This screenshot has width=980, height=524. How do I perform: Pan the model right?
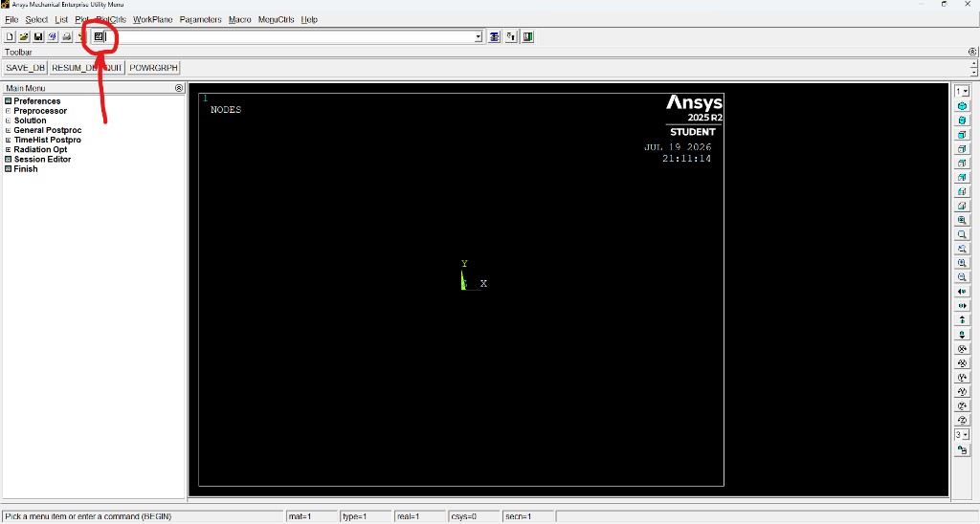point(962,306)
